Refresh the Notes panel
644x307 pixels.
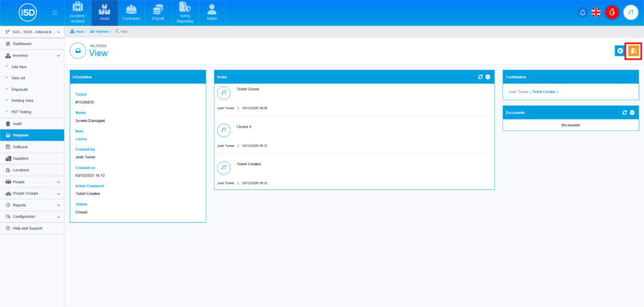(480, 77)
